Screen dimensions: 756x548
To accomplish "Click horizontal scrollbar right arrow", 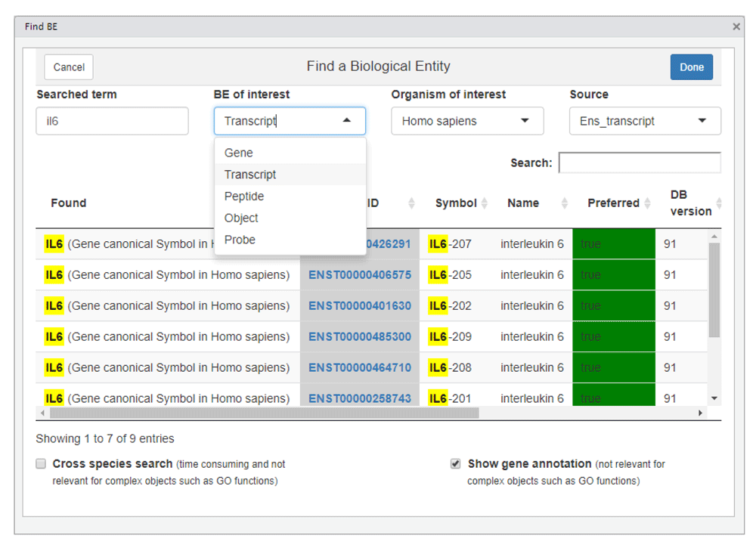I will (x=700, y=413).
